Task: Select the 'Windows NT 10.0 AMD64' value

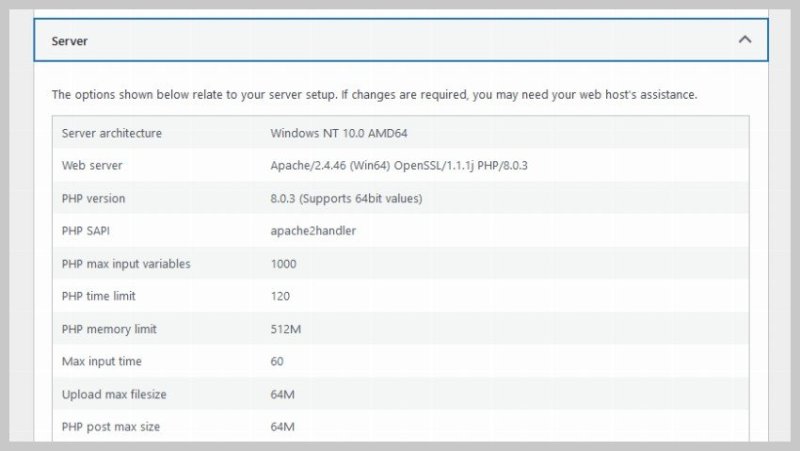Action: (339, 133)
